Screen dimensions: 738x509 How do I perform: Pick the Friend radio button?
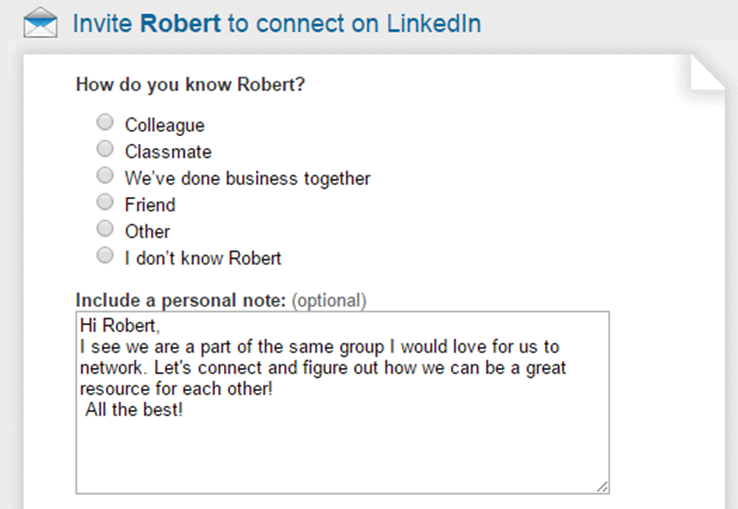pos(104,203)
